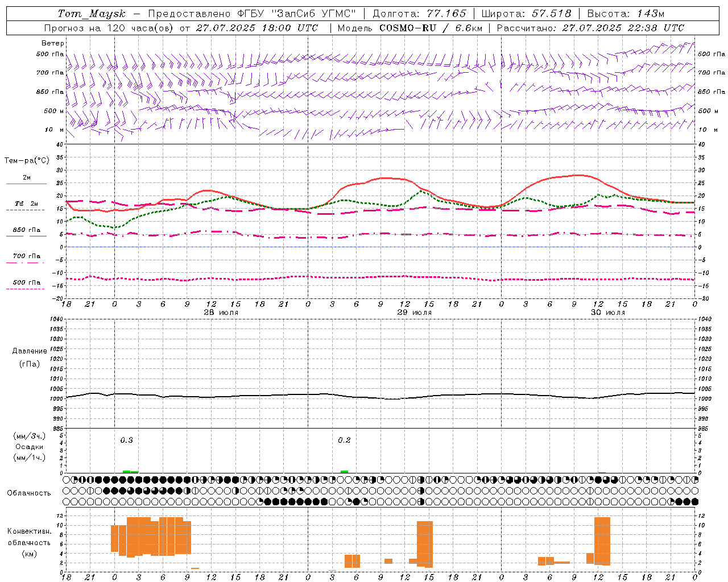Click the 'Тем-ра(°C)' axis label
Viewport: 728px width, 582px height.
point(27,161)
